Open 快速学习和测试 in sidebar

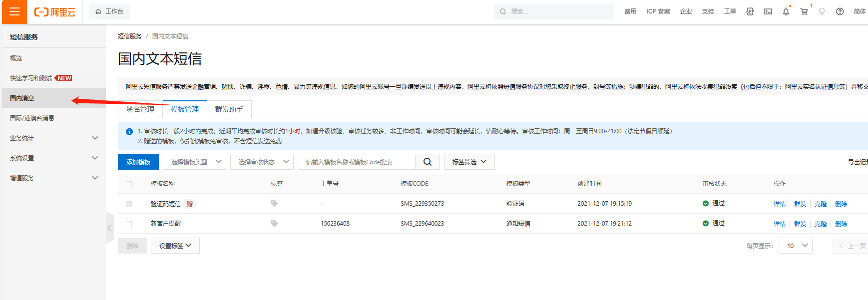tap(54, 78)
